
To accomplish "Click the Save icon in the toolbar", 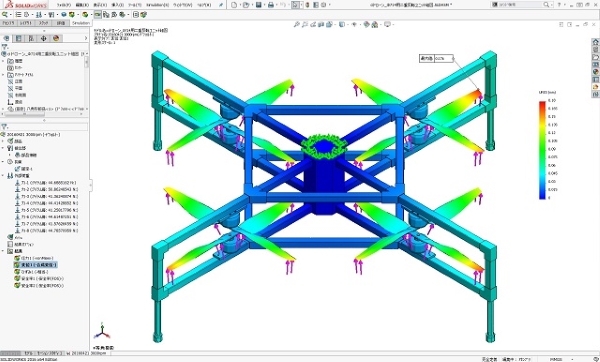I will click(x=259, y=5).
